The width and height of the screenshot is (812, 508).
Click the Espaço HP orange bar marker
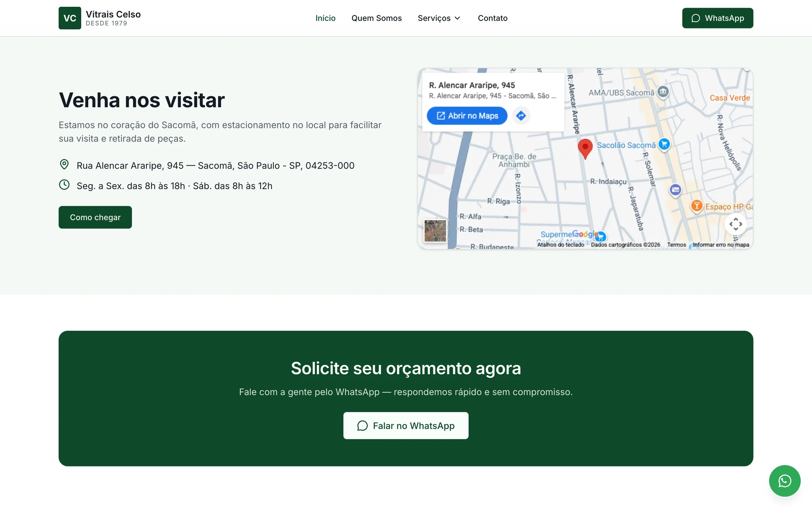click(697, 206)
